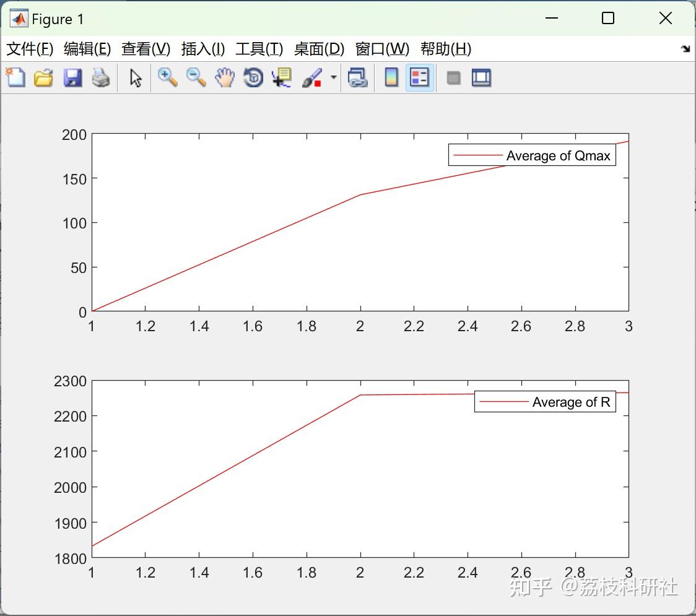Activate the Data Cursor tool
This screenshot has height=616, width=696.
pos(281,77)
